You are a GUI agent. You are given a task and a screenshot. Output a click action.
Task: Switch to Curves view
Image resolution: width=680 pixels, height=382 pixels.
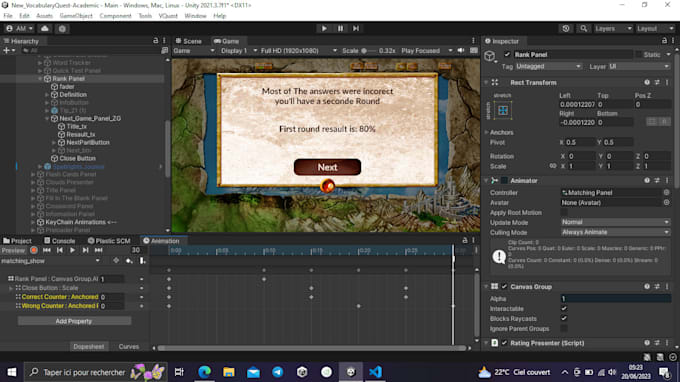coord(129,346)
